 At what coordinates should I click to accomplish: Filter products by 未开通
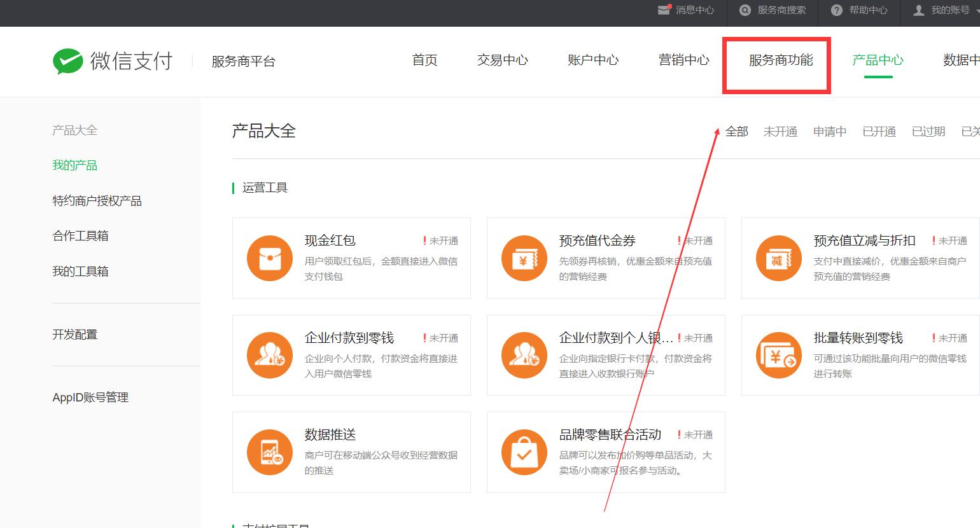coord(780,132)
